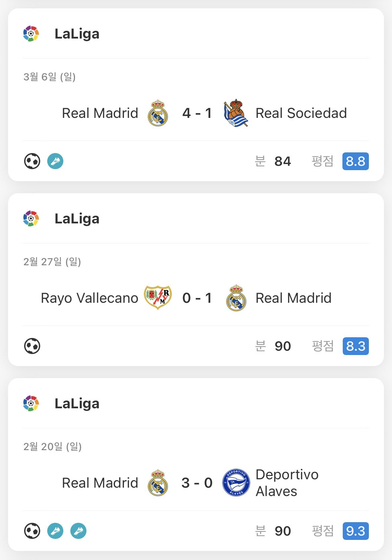Tap the goal ball icon in the Real Sociedad match
Image resolution: width=392 pixels, height=560 pixels.
(x=32, y=161)
